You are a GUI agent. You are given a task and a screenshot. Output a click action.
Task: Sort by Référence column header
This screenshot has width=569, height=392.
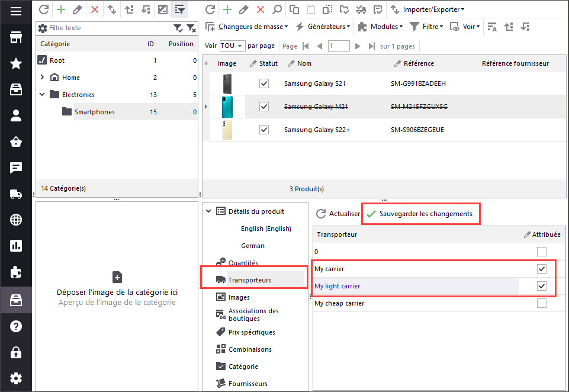(419, 63)
